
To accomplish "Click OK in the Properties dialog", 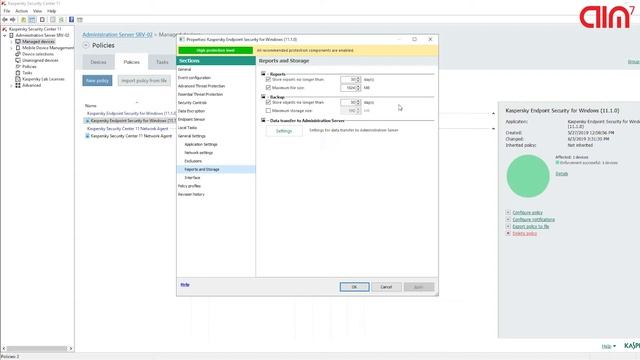I will 354,287.
